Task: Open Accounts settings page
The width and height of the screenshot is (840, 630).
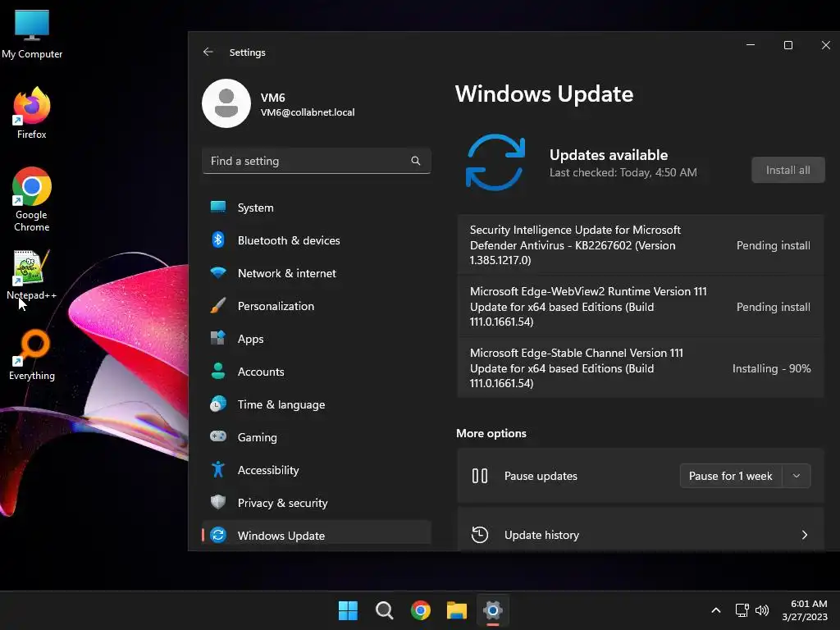Action: click(x=317, y=372)
